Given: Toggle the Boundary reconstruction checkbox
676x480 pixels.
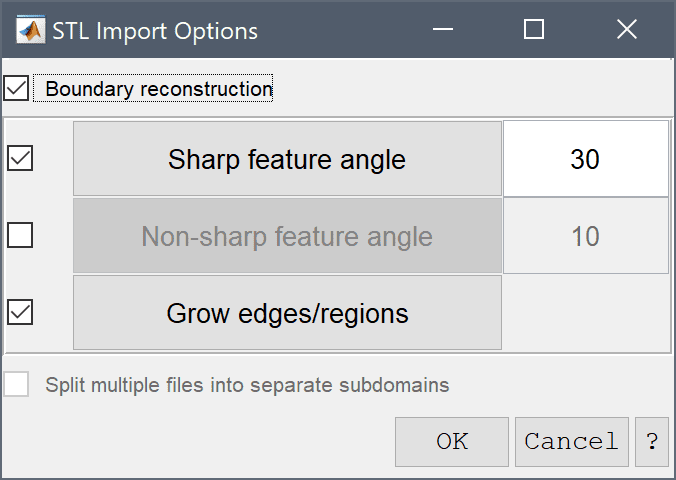Looking at the screenshot, I should click(16, 88).
